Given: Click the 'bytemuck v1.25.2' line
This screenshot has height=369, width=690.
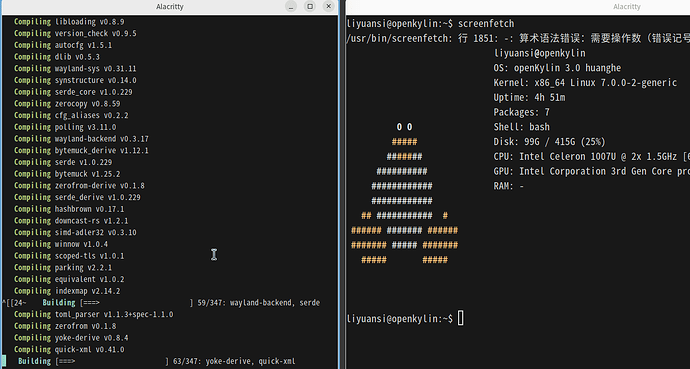Looking at the screenshot, I should (x=67, y=174).
